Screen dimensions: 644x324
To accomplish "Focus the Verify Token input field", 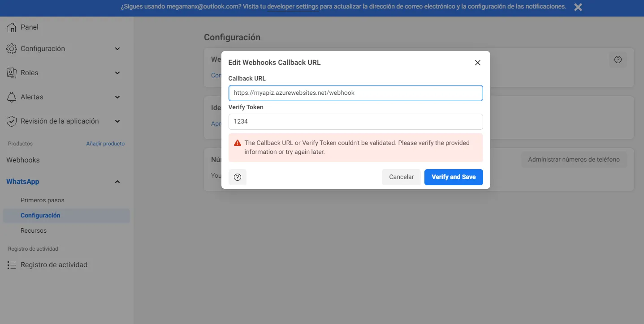I will 355,121.
